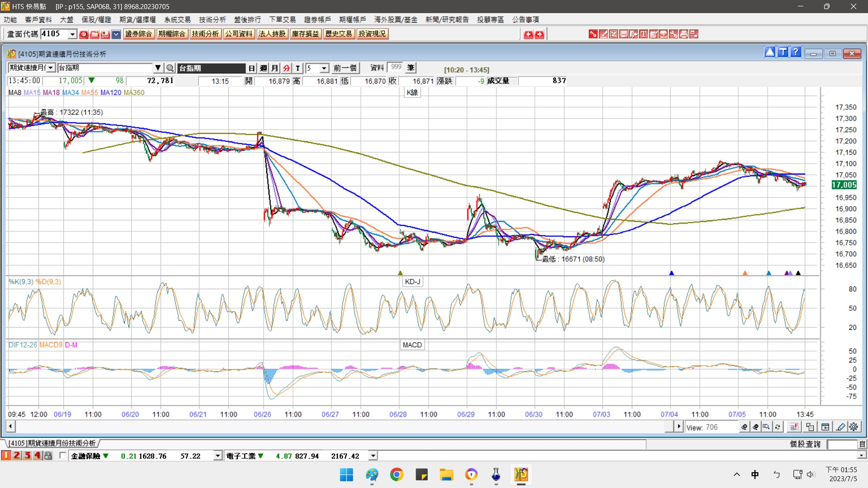Toggle the 日 daily period button
The height and width of the screenshot is (488, 868).
tap(252, 68)
